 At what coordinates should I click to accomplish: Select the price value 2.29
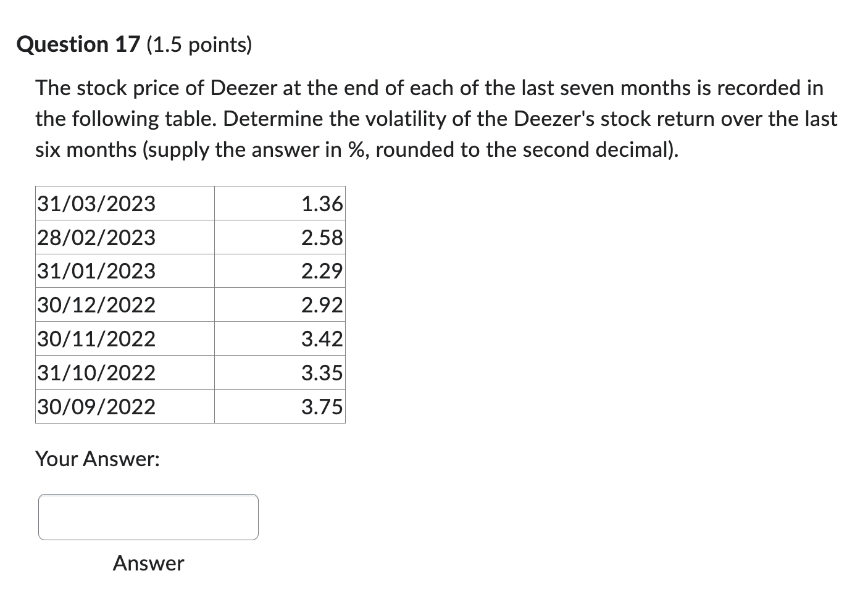[x=322, y=270]
